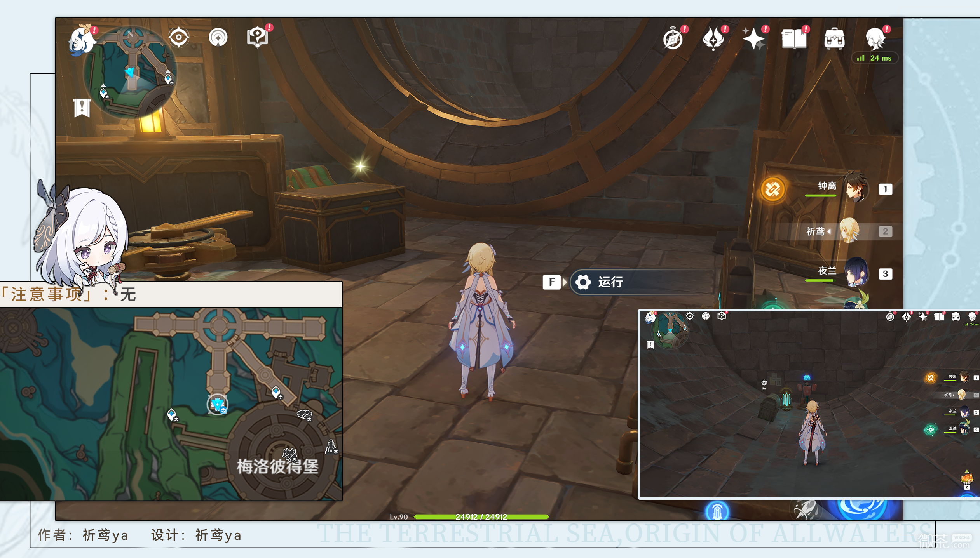Open the Battle Pass emblem icon
The image size is (980, 558).
click(713, 39)
